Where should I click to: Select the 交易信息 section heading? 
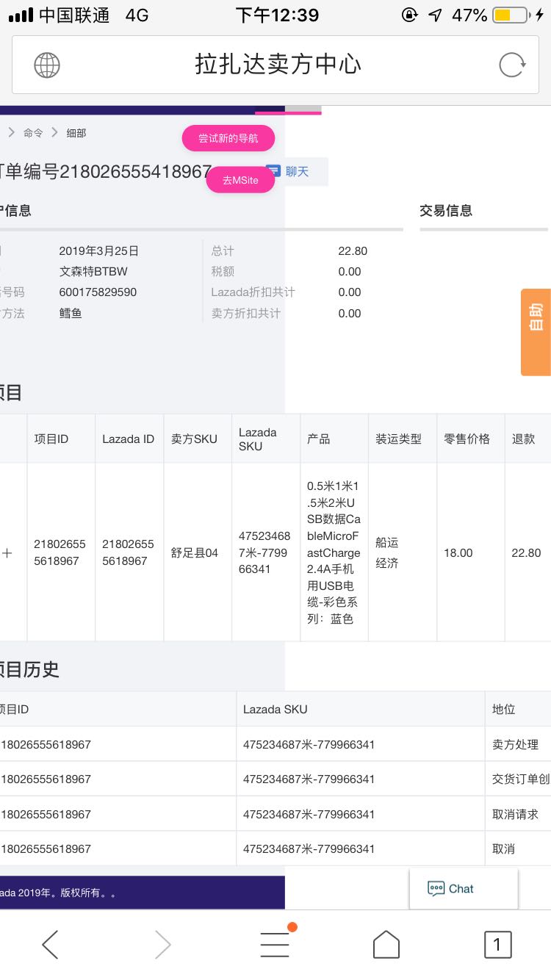(x=446, y=211)
